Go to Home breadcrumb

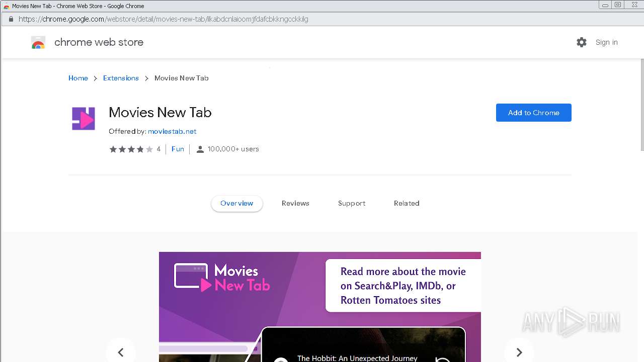point(78,78)
